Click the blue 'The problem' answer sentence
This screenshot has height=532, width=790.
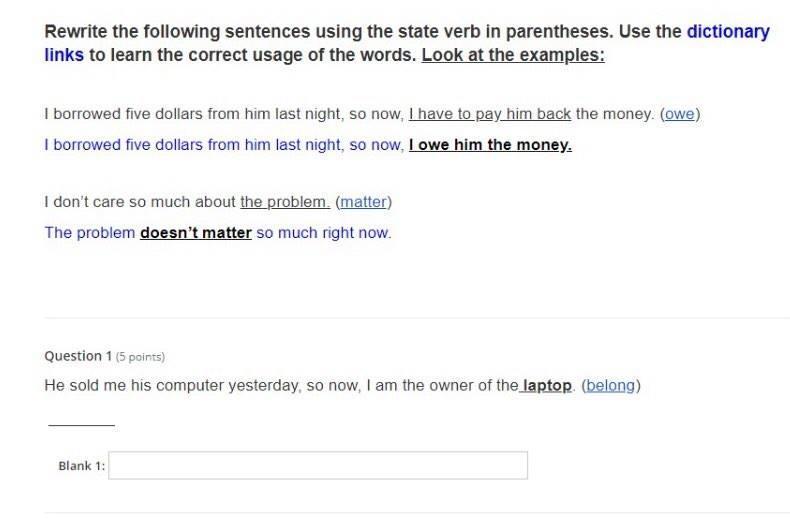point(90,233)
